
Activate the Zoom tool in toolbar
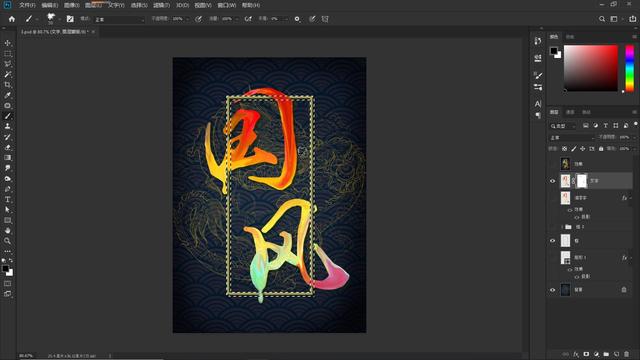point(7,241)
